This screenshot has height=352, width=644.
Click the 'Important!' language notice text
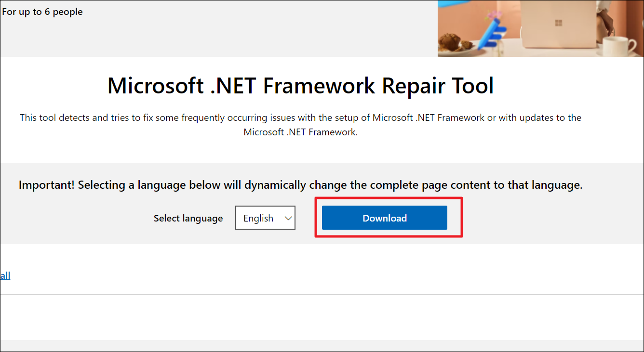click(x=300, y=185)
